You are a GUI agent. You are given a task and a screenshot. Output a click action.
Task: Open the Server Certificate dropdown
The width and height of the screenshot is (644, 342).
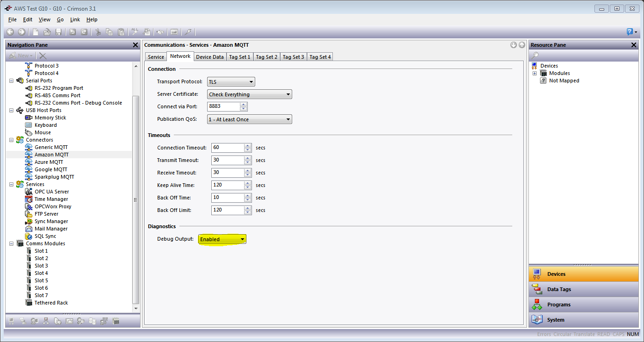pyautogui.click(x=250, y=94)
